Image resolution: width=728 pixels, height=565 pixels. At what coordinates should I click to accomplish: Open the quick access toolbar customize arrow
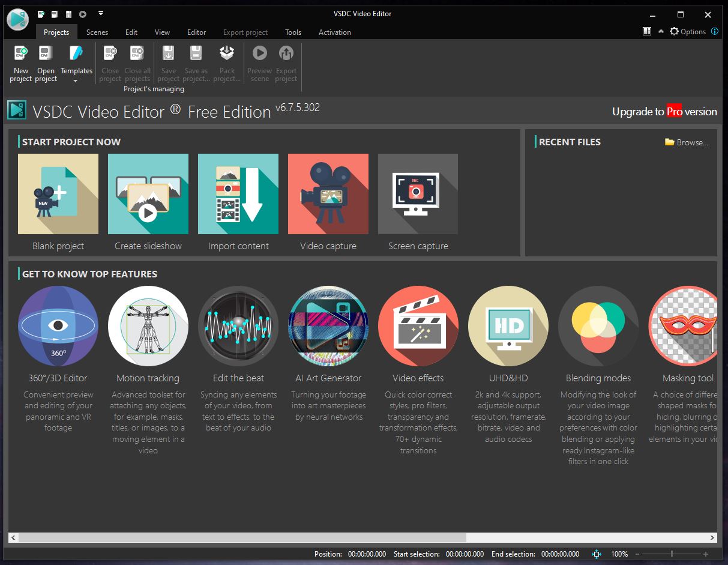(x=101, y=13)
